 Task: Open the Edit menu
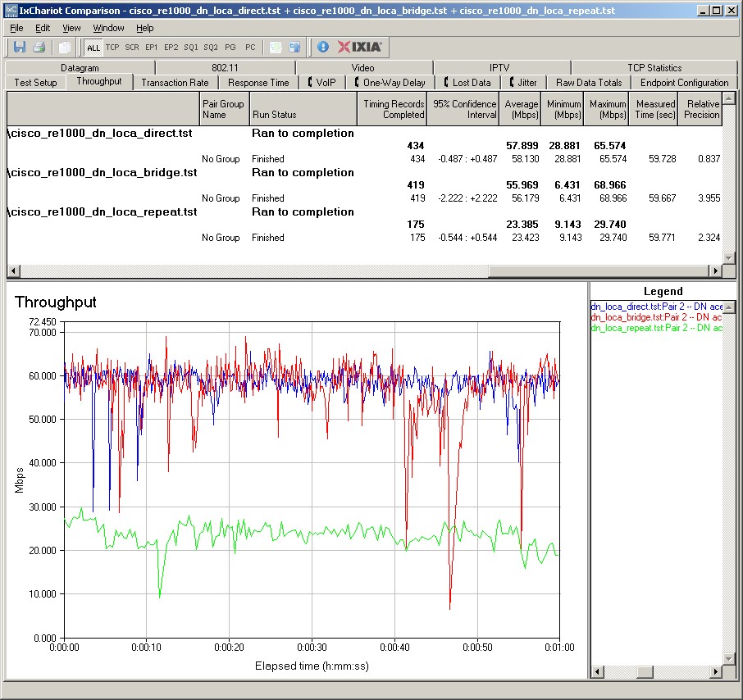click(43, 28)
